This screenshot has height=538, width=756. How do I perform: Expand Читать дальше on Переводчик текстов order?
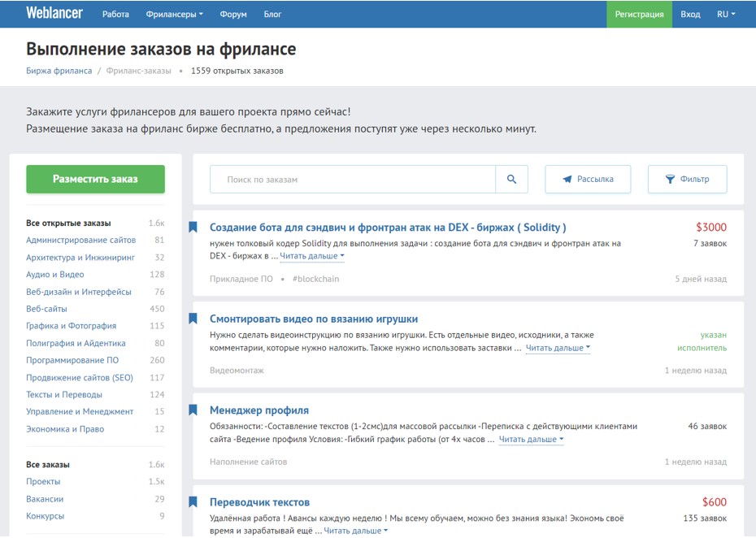click(x=356, y=531)
